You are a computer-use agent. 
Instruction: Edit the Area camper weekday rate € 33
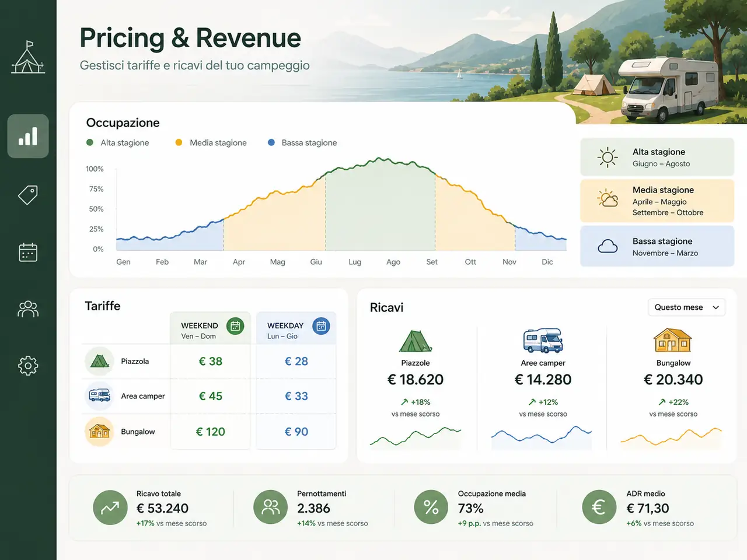click(296, 396)
